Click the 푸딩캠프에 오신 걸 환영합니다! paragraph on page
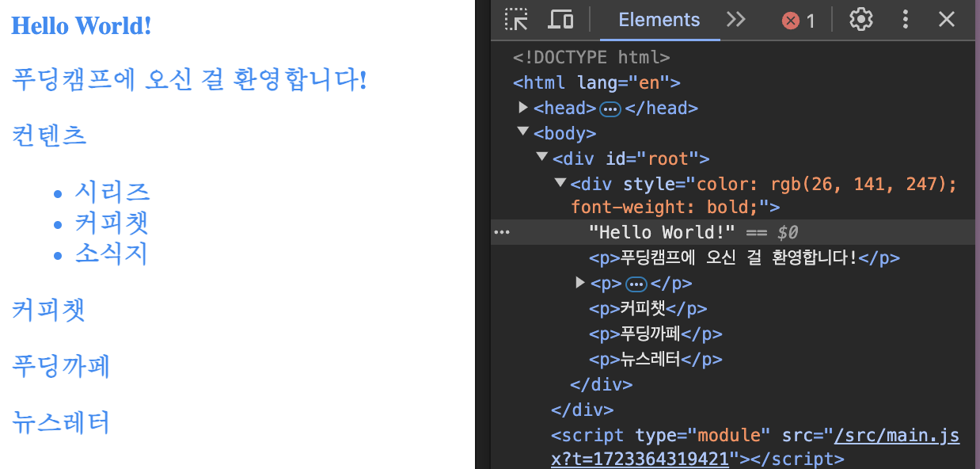 click(189, 79)
